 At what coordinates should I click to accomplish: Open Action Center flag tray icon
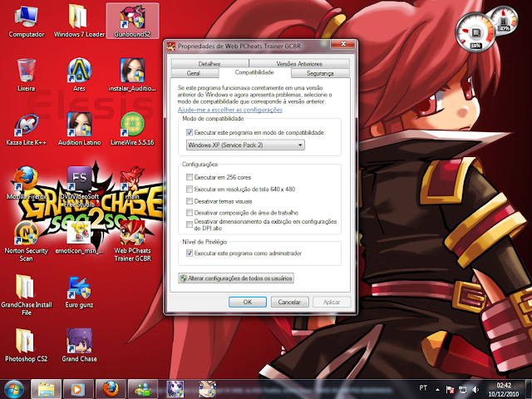pyautogui.click(x=450, y=390)
